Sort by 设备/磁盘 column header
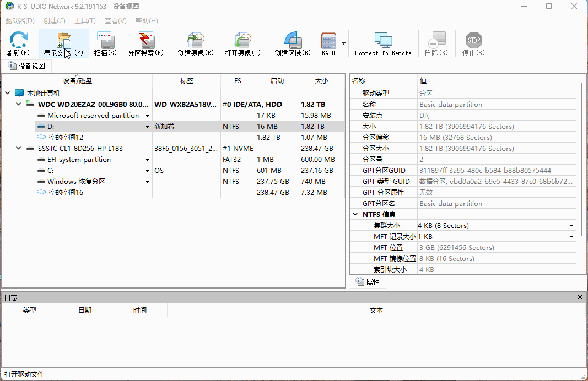 point(77,80)
